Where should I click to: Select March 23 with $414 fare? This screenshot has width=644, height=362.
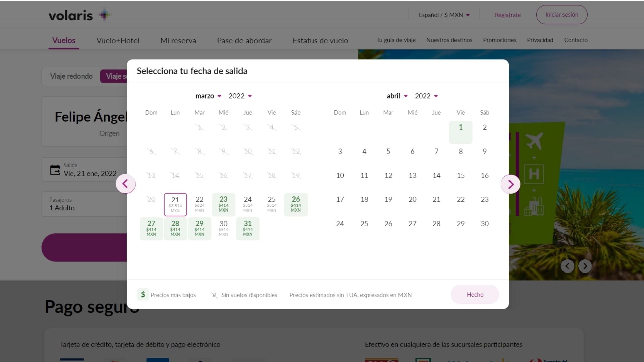223,204
